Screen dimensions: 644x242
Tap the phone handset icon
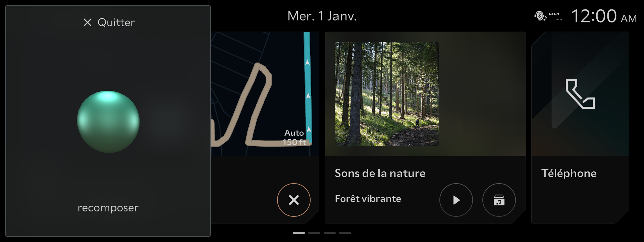pyautogui.click(x=580, y=94)
